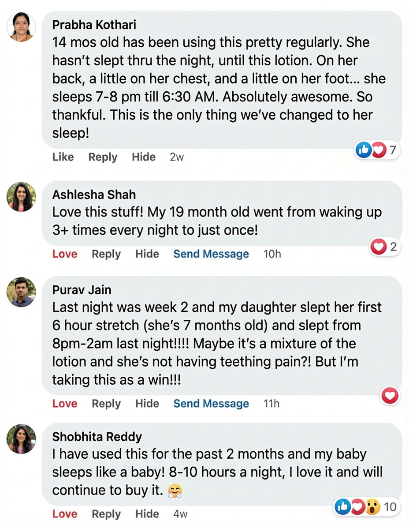This screenshot has width=409, height=532.
Task: Open Shobhita Reddy's name link
Action: pyautogui.click(x=97, y=437)
